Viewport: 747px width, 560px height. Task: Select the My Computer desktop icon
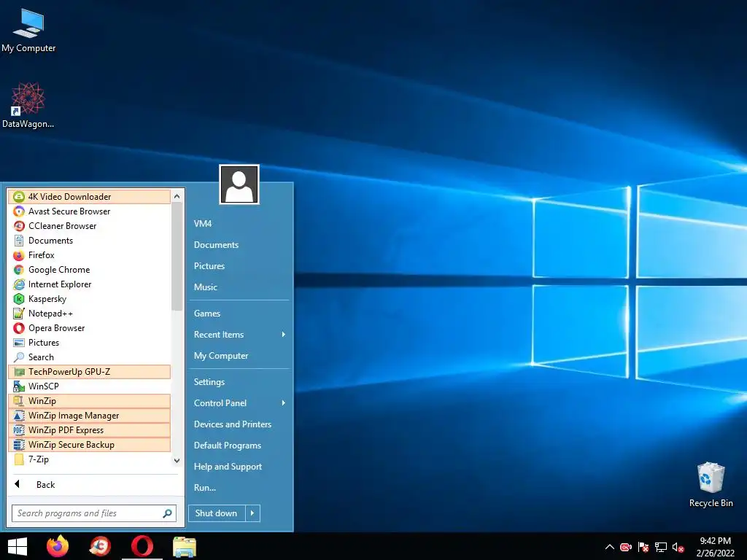pyautogui.click(x=28, y=30)
